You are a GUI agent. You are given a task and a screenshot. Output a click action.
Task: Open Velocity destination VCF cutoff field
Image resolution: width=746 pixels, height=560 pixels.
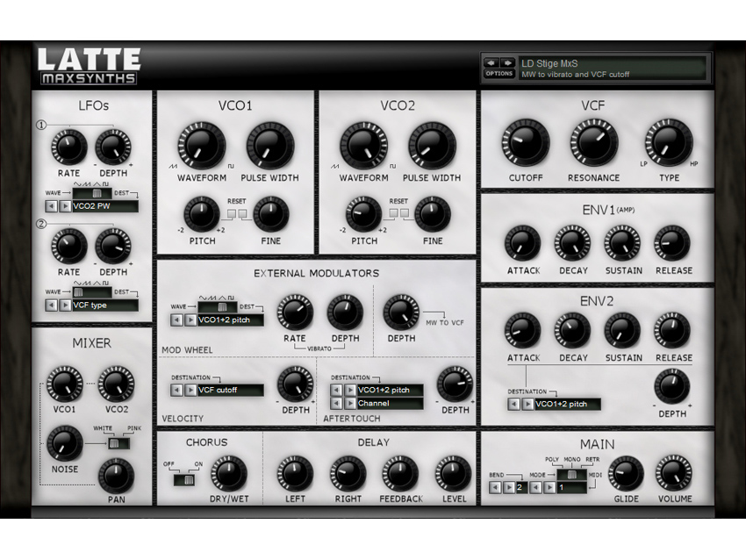pos(231,390)
